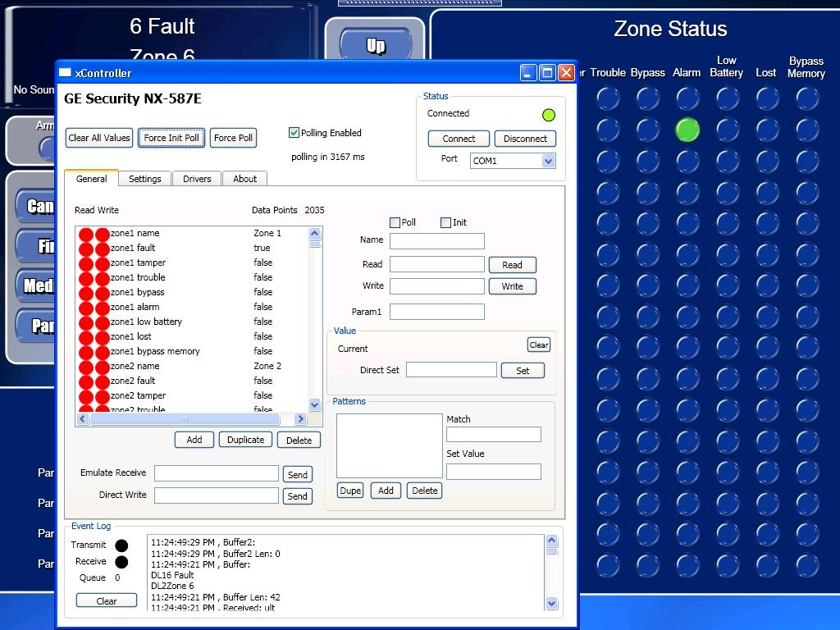Click the xController title bar window icon
The height and width of the screenshot is (630, 840).
point(65,72)
